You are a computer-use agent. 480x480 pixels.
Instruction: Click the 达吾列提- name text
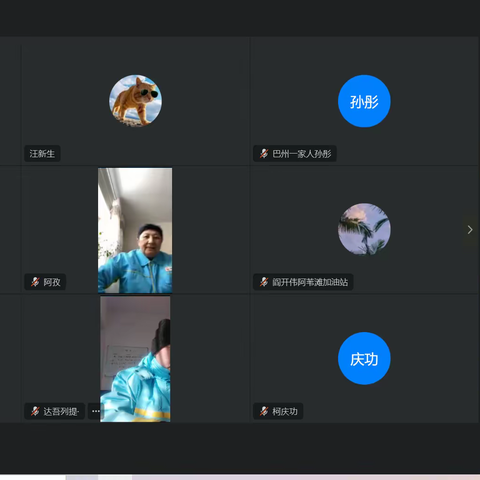(x=61, y=412)
